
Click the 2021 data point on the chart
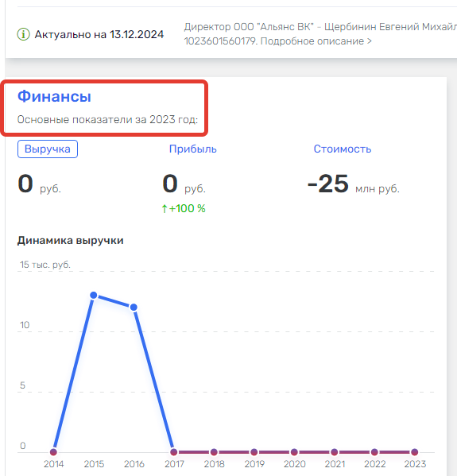[x=335, y=452]
